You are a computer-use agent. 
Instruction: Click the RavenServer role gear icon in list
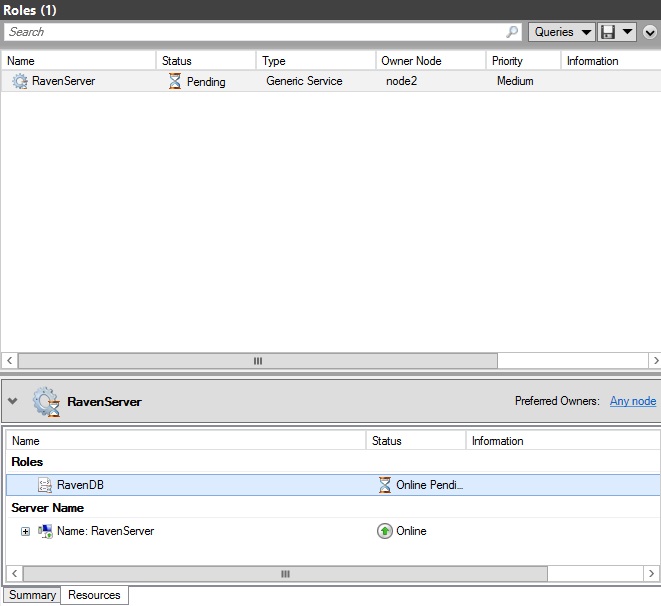[x=19, y=81]
